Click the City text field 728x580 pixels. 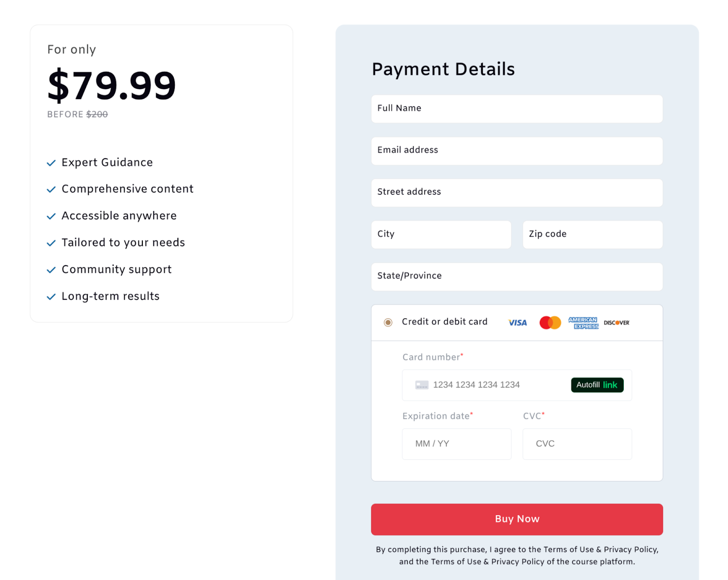pyautogui.click(x=441, y=234)
